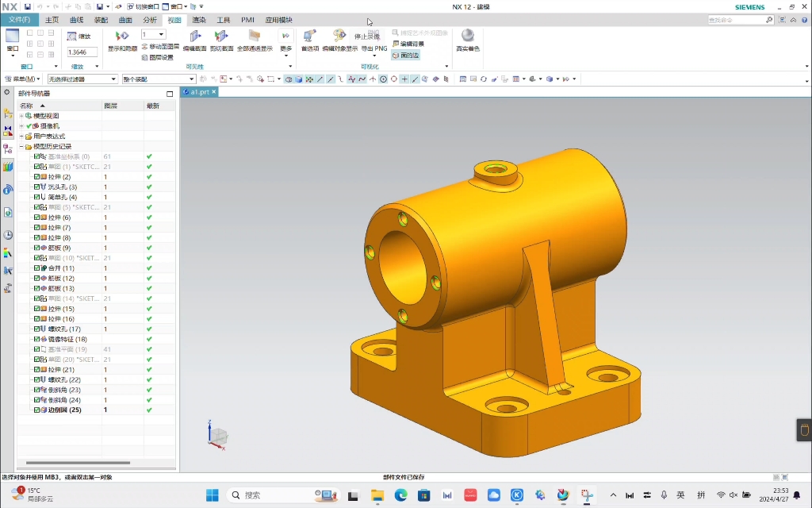Open 编辑对象显示 (Edit Object Display) tool
812x508 pixels.
[339, 37]
